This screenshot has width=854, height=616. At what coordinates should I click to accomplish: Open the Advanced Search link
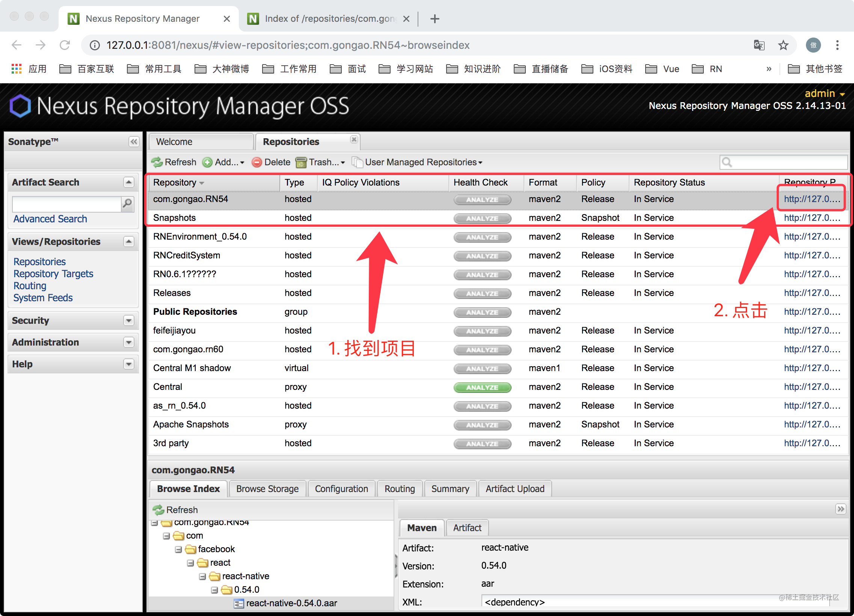pyautogui.click(x=50, y=219)
